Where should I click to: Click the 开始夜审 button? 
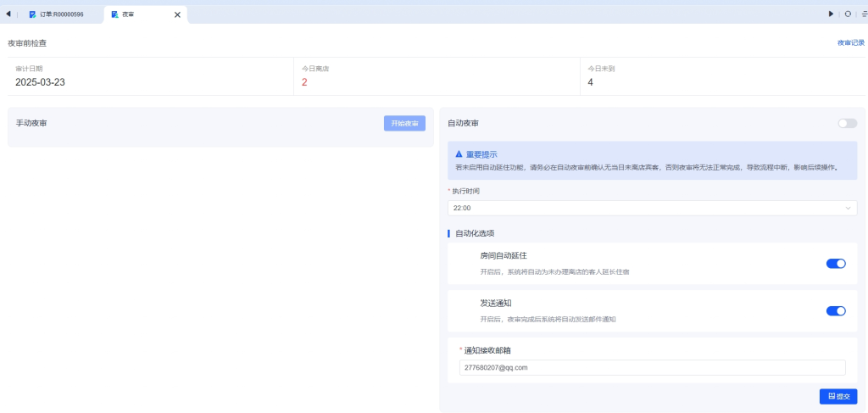pos(404,123)
